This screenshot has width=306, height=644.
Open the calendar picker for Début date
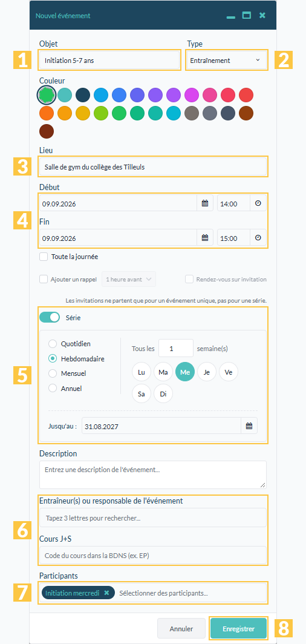pos(205,203)
